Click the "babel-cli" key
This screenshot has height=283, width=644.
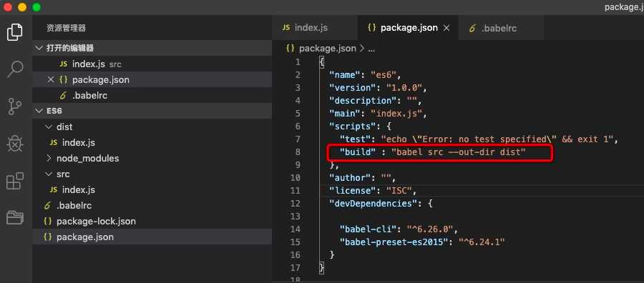coord(369,229)
